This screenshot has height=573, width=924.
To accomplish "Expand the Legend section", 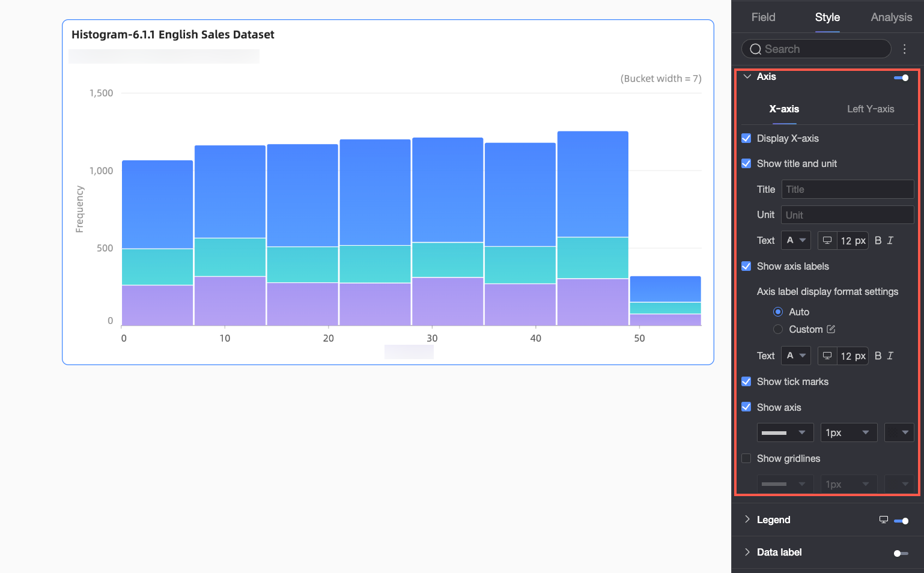I will click(747, 520).
